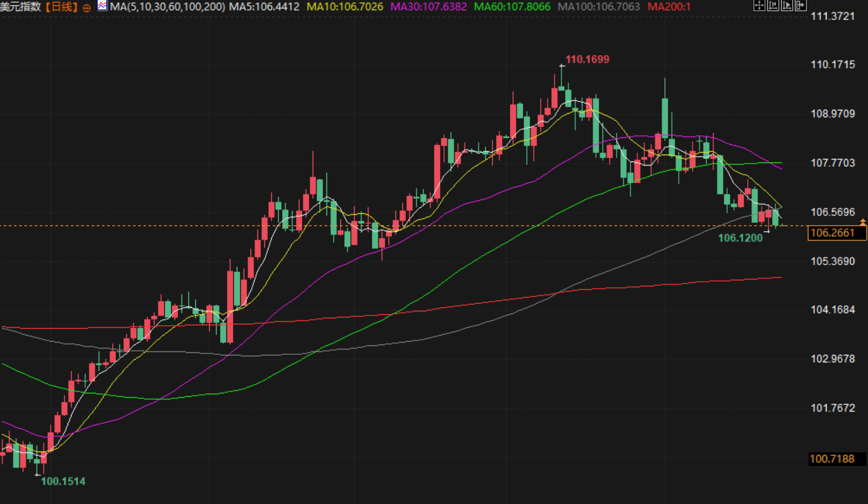Select the MA5:106.4412 legend entry

click(x=264, y=7)
